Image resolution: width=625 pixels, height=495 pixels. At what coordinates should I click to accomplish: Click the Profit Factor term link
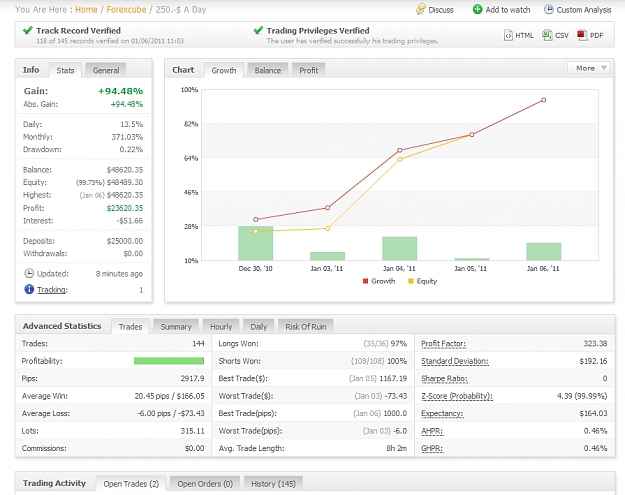(x=443, y=344)
